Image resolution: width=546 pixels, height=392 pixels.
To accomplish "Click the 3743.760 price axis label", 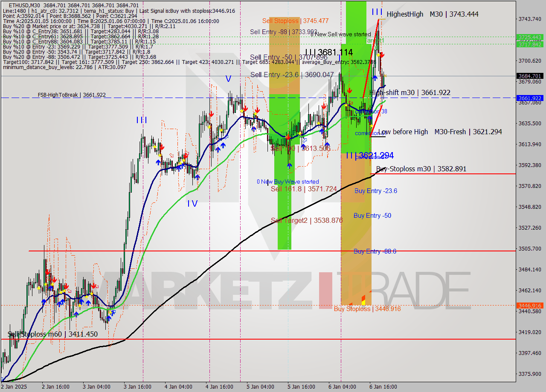I will tap(529, 19).
